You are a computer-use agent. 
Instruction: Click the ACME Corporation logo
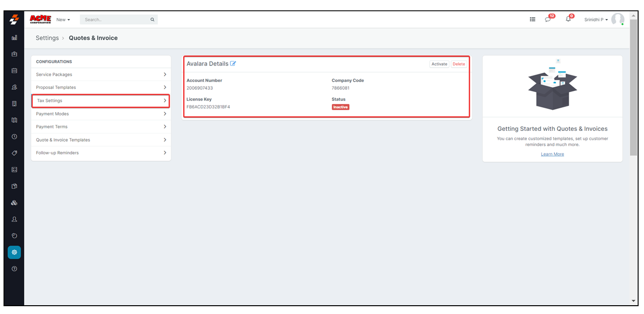pos(41,20)
